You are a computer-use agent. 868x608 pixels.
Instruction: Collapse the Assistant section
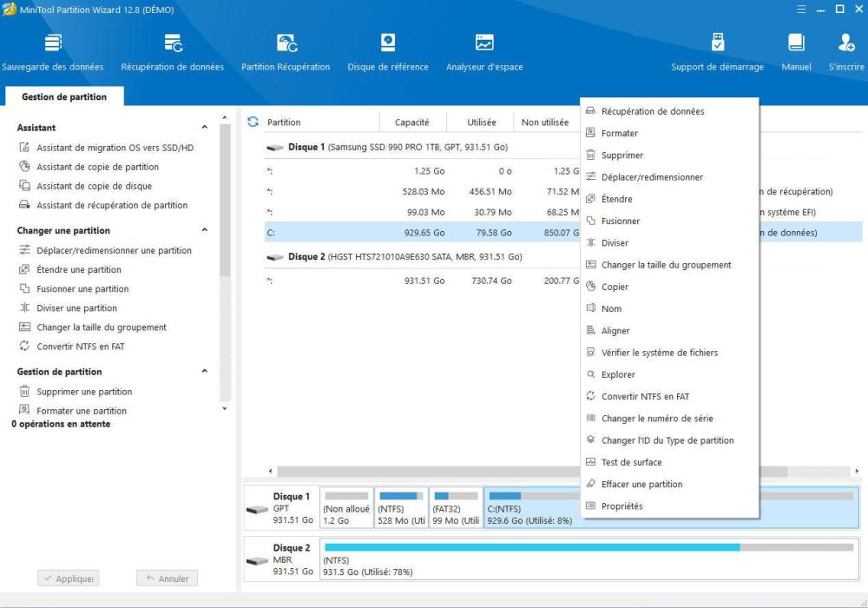(x=205, y=128)
